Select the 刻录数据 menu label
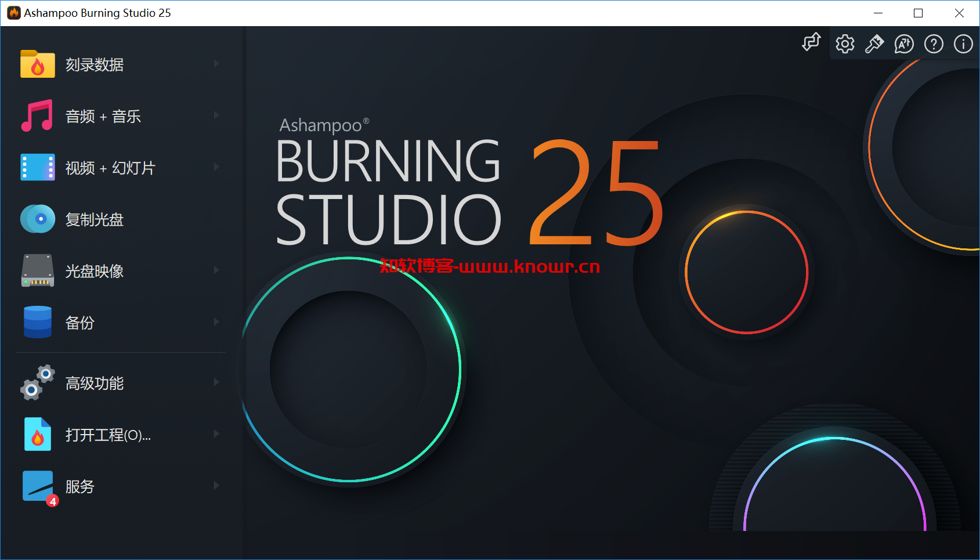 (95, 64)
